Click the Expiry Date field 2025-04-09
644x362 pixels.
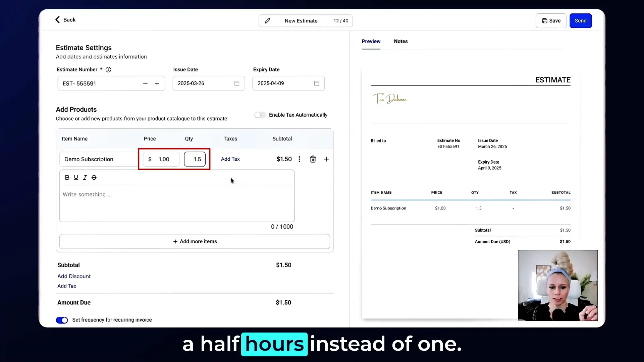pos(288,83)
